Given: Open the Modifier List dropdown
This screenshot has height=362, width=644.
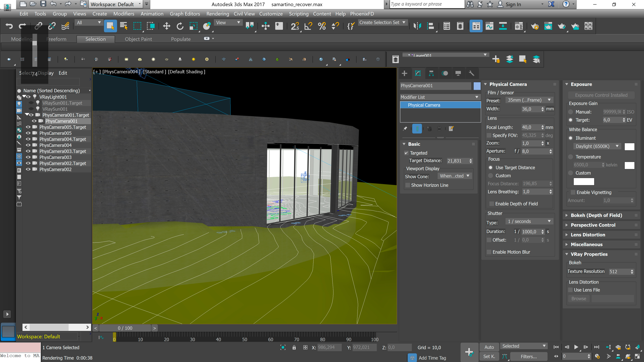Looking at the screenshot, I should pyautogui.click(x=440, y=97).
